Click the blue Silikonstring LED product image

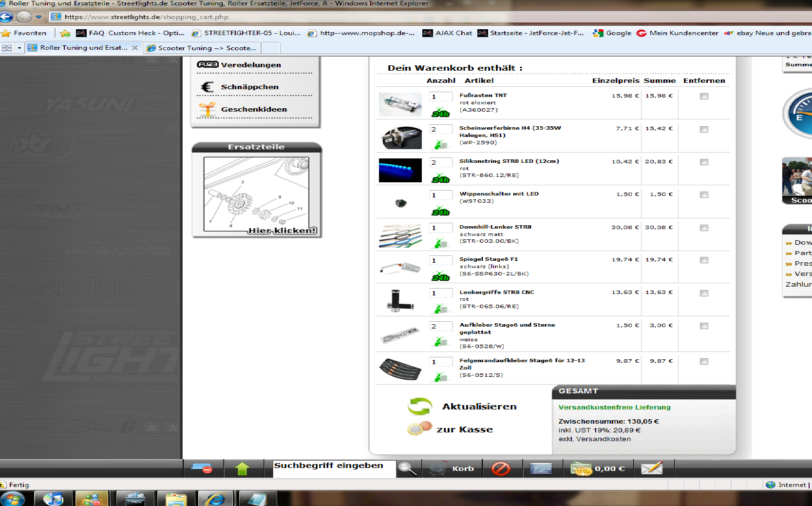tap(400, 170)
